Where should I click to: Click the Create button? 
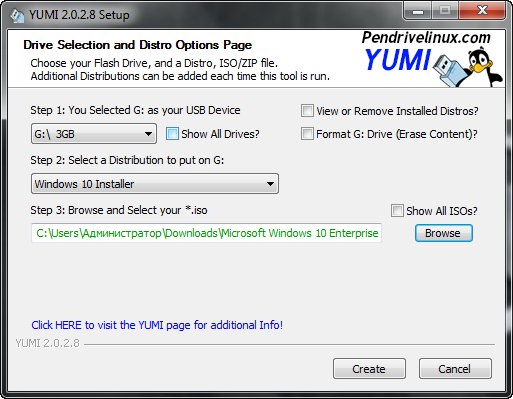369,369
